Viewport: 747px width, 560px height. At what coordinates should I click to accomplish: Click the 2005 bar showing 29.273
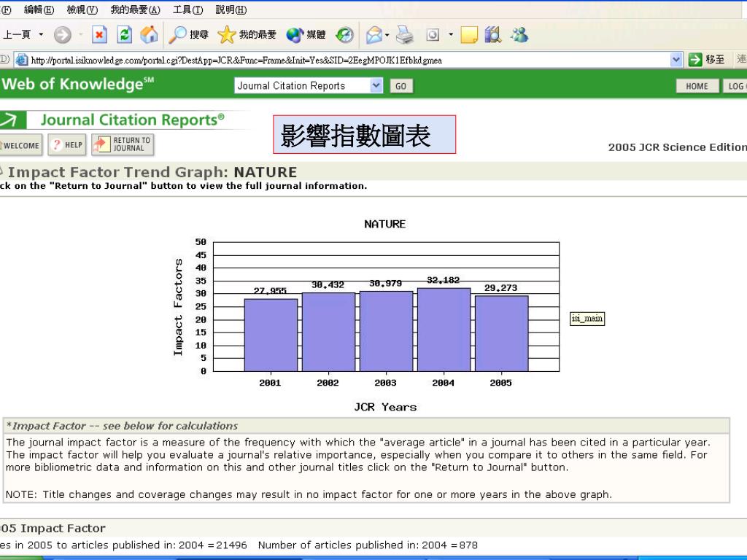click(x=501, y=333)
